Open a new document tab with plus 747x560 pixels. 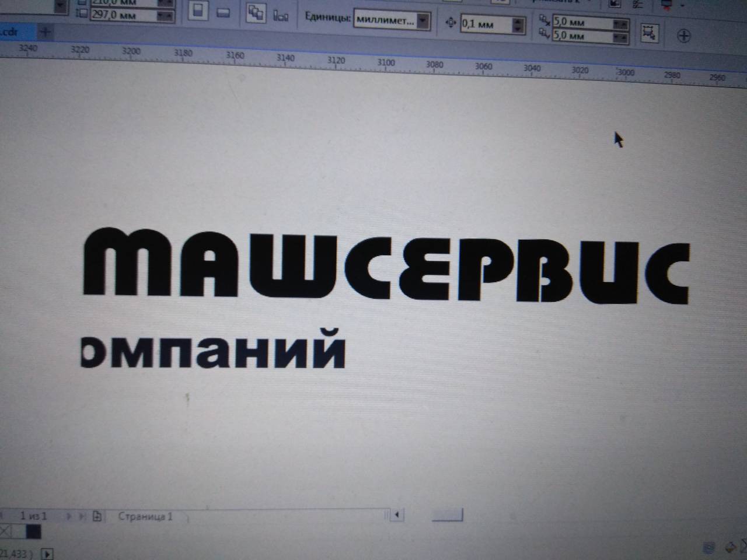tap(46, 32)
